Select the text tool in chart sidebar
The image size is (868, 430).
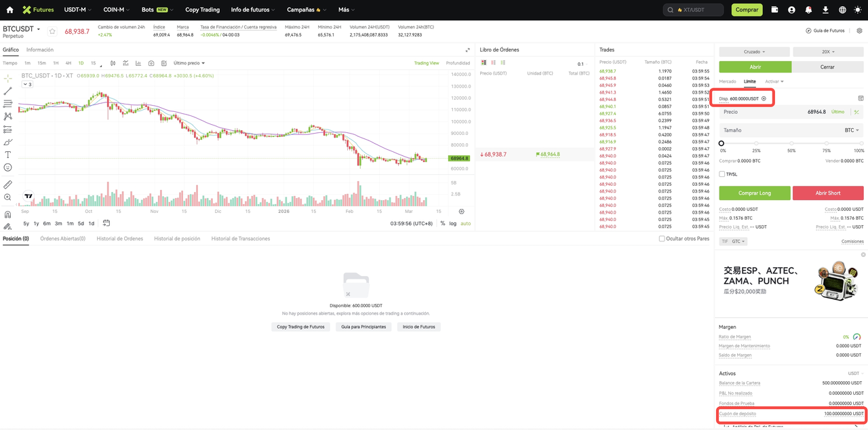click(7, 155)
